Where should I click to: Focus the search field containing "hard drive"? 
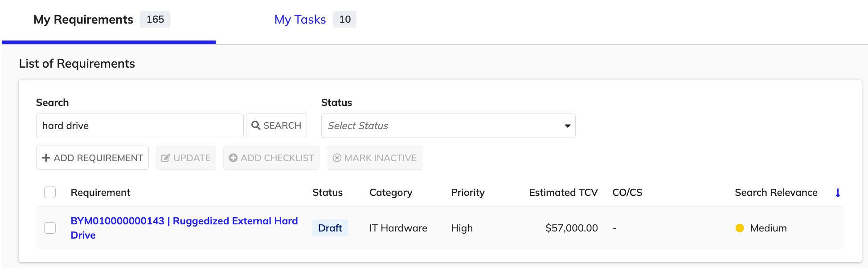point(139,126)
